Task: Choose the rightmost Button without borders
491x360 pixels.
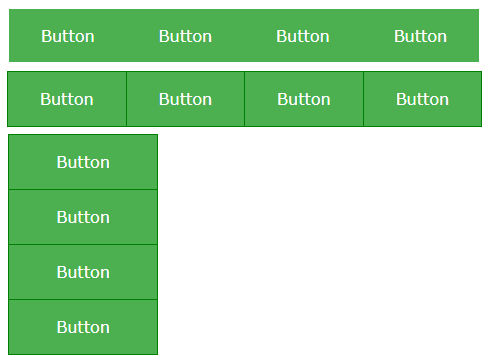Action: point(420,36)
